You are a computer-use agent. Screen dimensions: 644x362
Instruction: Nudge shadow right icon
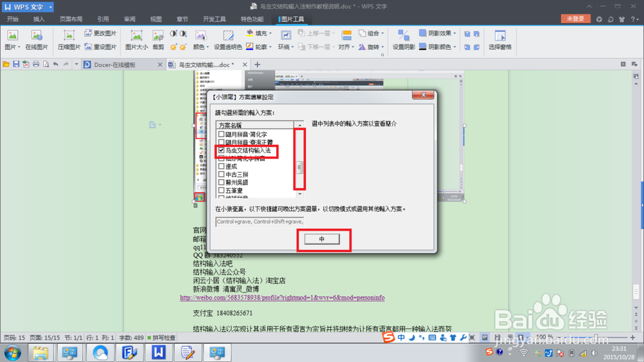tap(477, 47)
